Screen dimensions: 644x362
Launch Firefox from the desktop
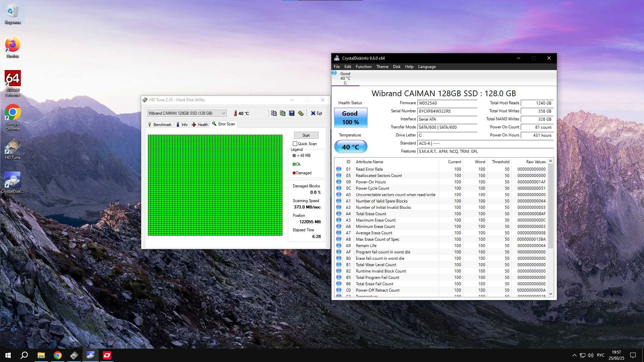(x=13, y=48)
